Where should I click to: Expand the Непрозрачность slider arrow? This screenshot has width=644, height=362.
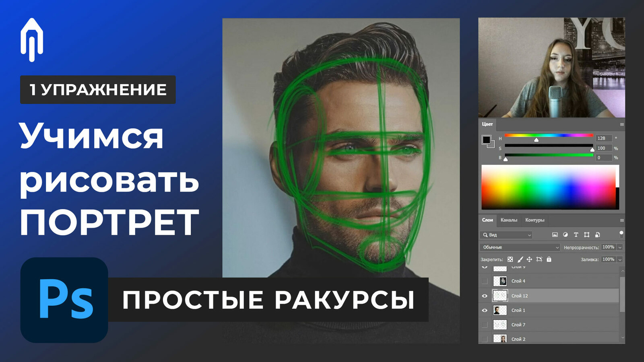coord(620,247)
